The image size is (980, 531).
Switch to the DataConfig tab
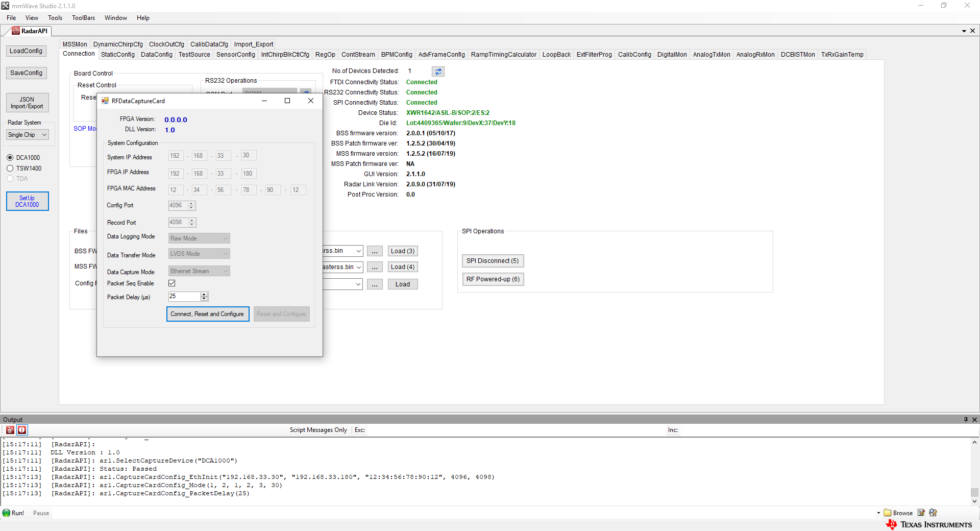click(x=157, y=55)
